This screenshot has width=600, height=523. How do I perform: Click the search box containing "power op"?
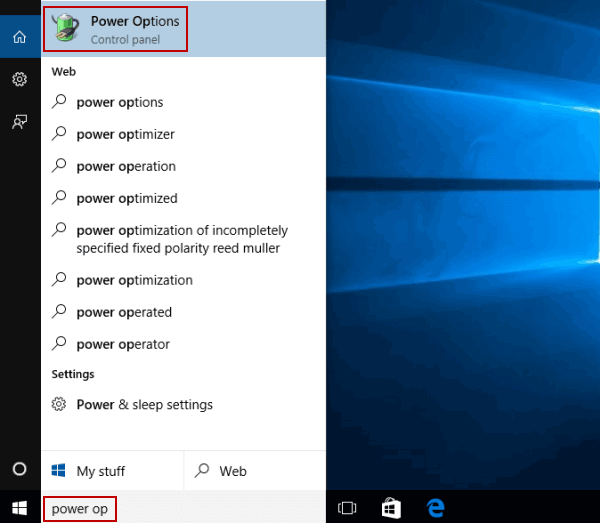click(80, 508)
